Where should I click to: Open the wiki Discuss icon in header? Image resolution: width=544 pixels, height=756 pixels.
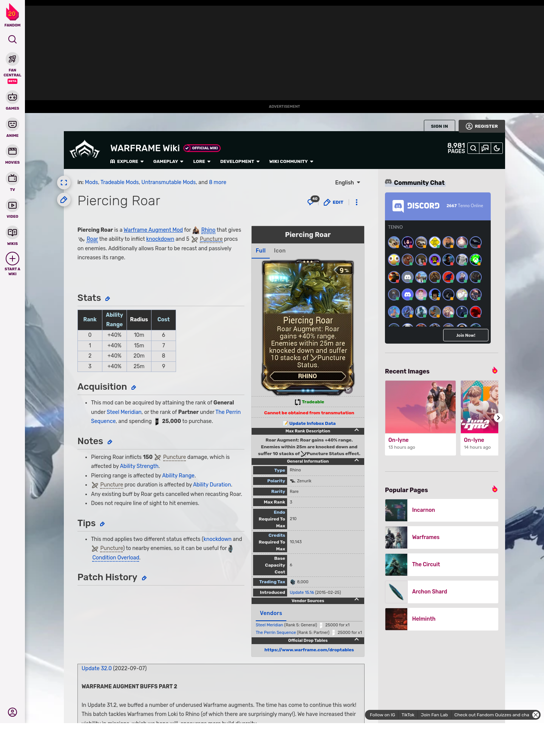485,148
